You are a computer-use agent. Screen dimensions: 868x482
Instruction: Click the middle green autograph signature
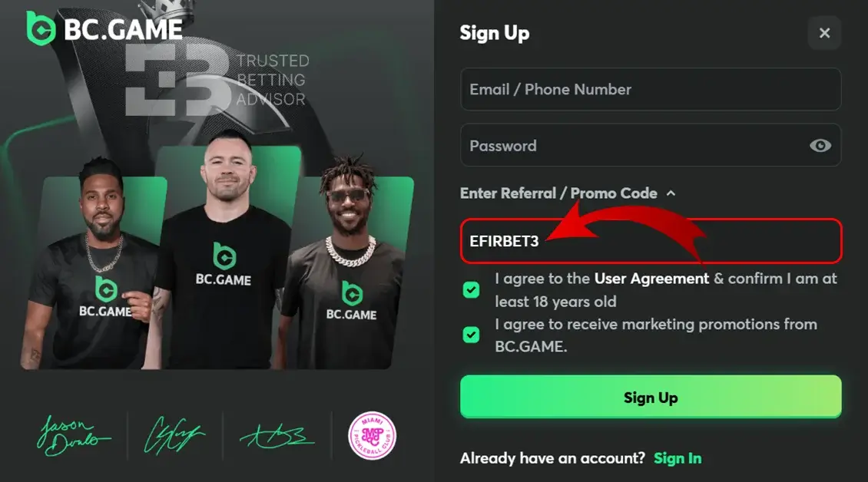click(174, 435)
